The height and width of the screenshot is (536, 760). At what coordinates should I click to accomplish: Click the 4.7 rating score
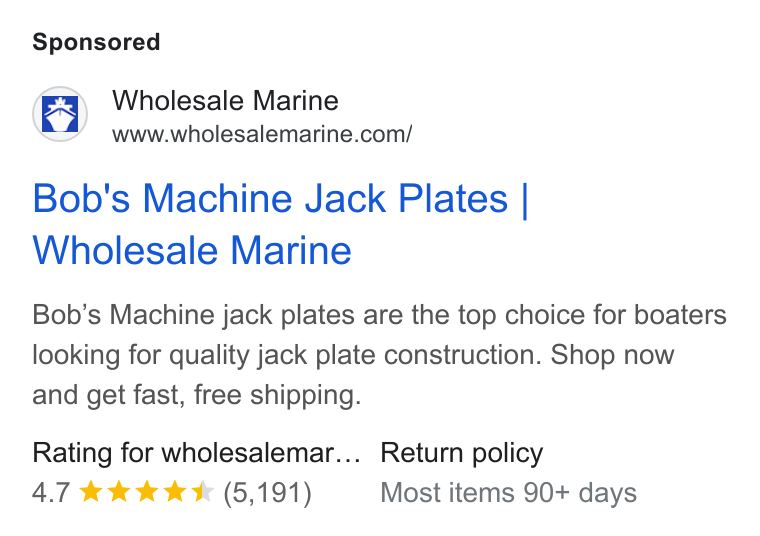point(51,493)
